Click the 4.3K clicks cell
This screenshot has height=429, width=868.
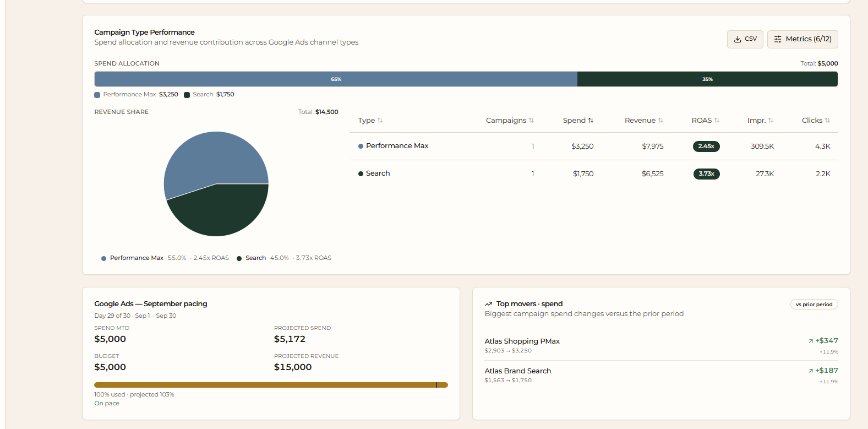tap(823, 146)
